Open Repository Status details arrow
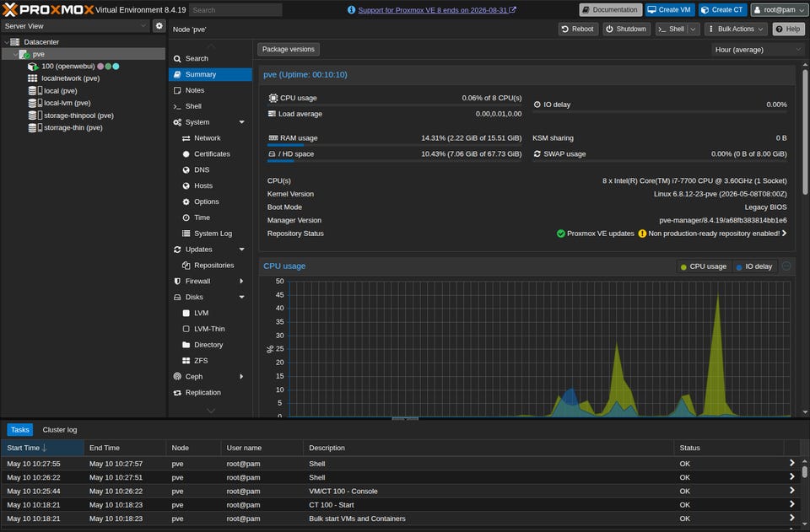810x532 pixels. (x=784, y=234)
